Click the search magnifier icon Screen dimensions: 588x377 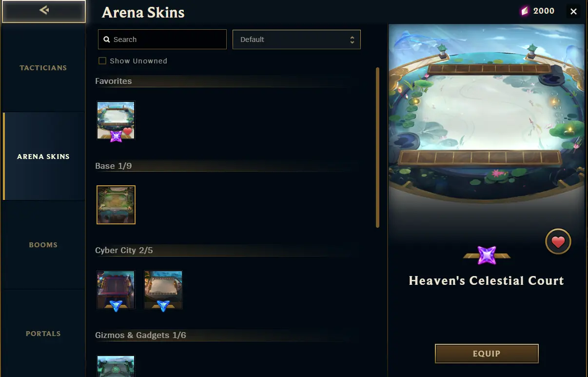coord(107,40)
